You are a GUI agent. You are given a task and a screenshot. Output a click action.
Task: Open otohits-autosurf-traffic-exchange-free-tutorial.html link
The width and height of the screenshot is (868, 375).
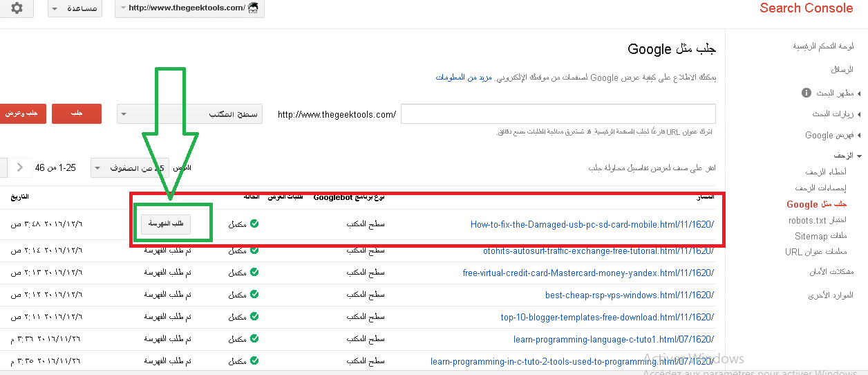tap(598, 250)
